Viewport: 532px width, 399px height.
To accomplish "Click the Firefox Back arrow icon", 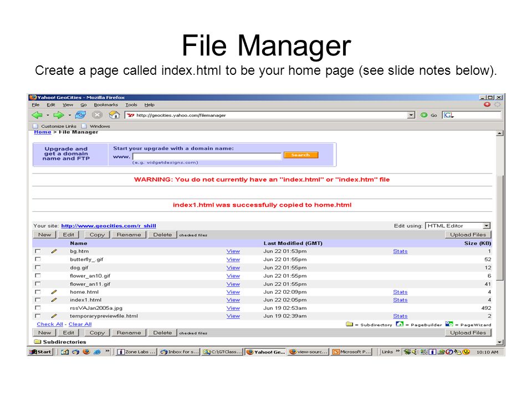I will [x=37, y=115].
